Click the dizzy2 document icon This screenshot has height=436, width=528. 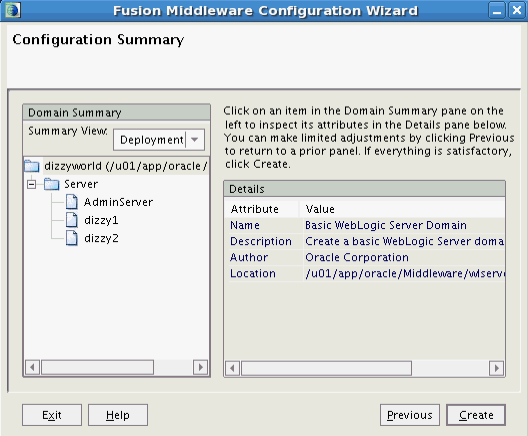click(x=71, y=238)
